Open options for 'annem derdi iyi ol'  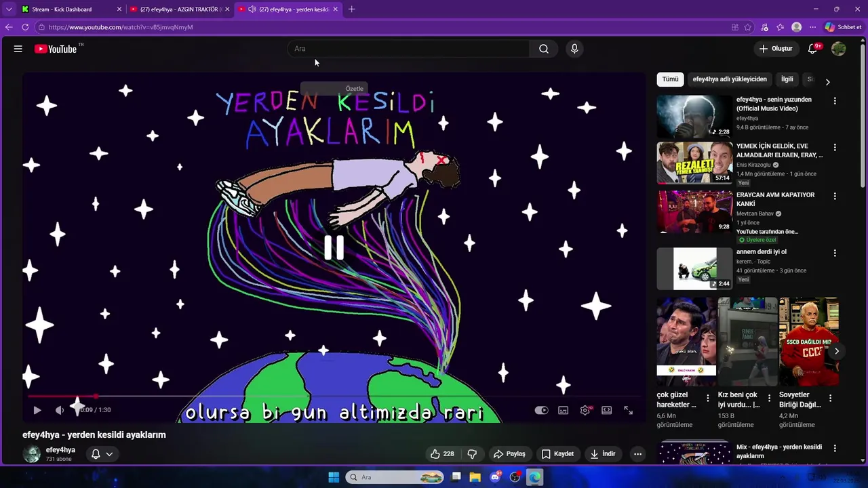[835, 253]
